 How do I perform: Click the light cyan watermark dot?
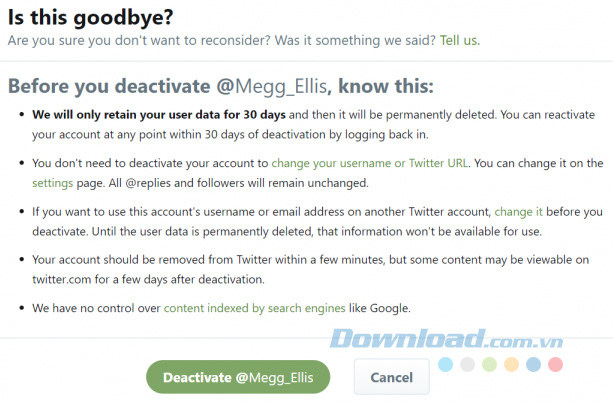tap(445, 364)
